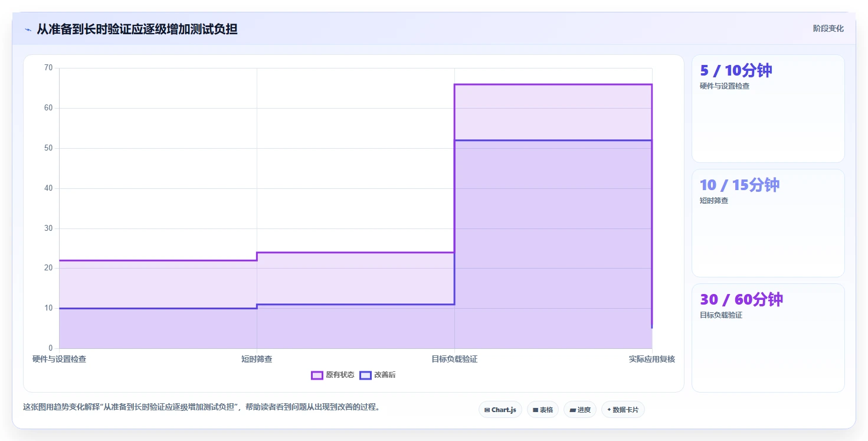The image size is (868, 441).
Task: Toggle the 原有状态 legend series
Action: pos(333,375)
